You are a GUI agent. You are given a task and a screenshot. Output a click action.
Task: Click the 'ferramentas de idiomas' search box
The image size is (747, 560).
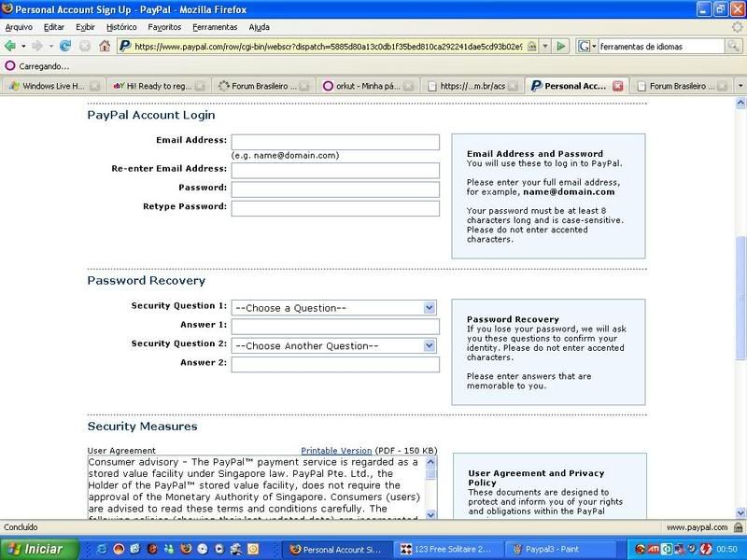(661, 46)
